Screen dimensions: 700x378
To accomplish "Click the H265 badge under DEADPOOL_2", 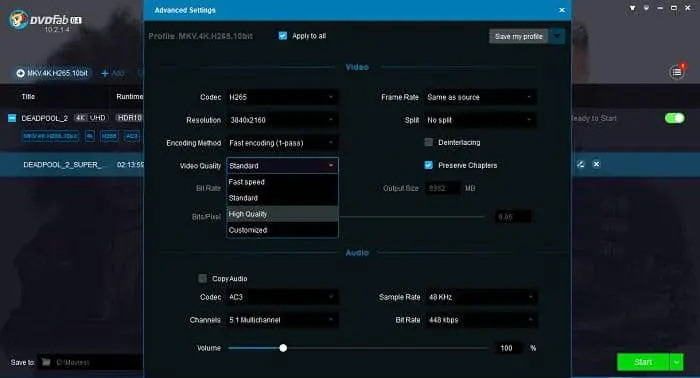I will pyautogui.click(x=109, y=136).
